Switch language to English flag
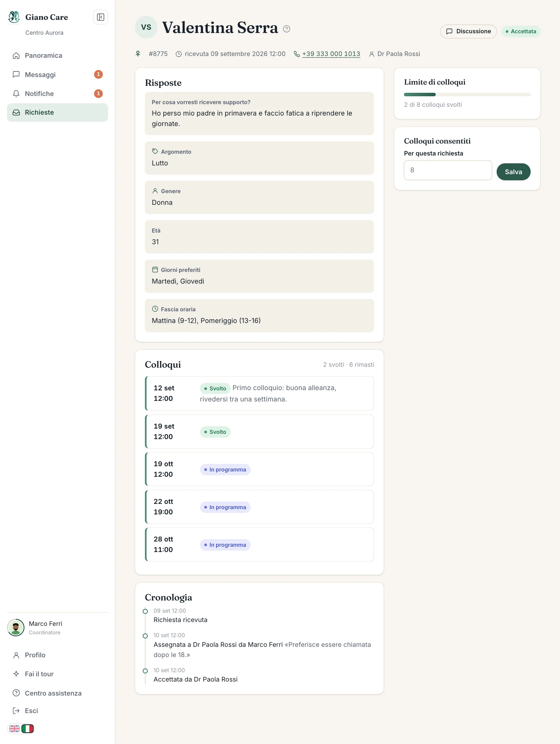Image resolution: width=560 pixels, height=744 pixels. [15, 729]
